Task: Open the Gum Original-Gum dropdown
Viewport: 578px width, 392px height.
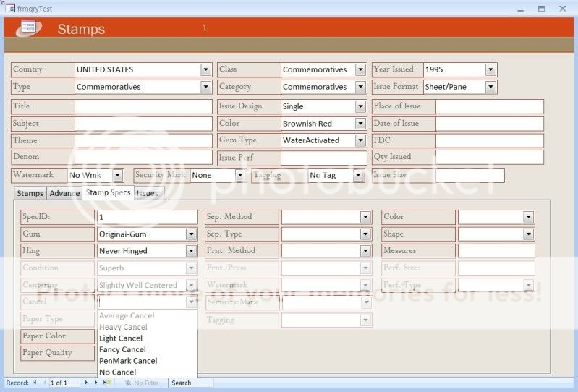Action: click(x=191, y=234)
